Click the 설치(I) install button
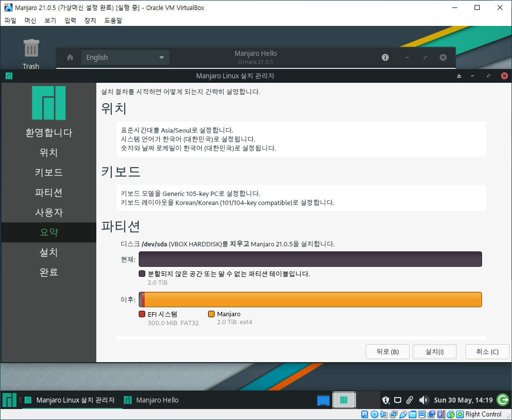 click(435, 352)
